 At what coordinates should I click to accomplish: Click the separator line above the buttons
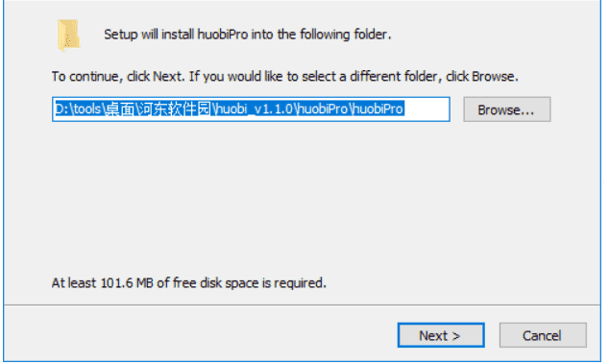[x=303, y=305]
